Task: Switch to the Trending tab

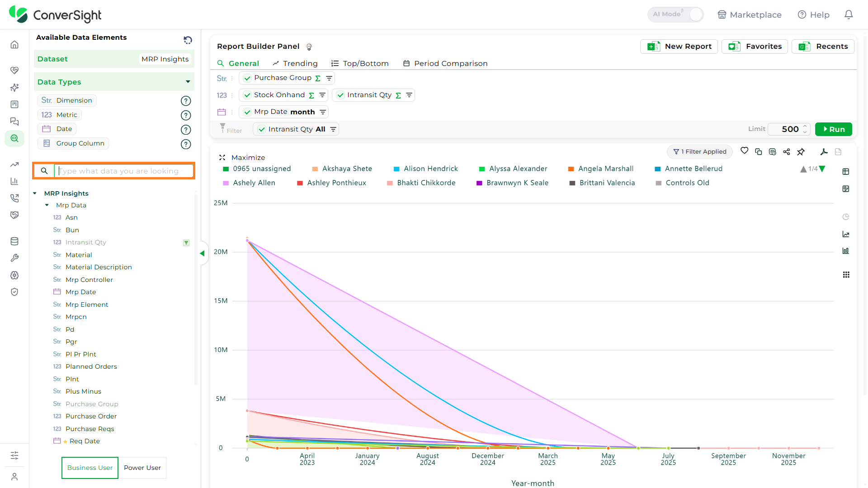Action: (x=295, y=63)
